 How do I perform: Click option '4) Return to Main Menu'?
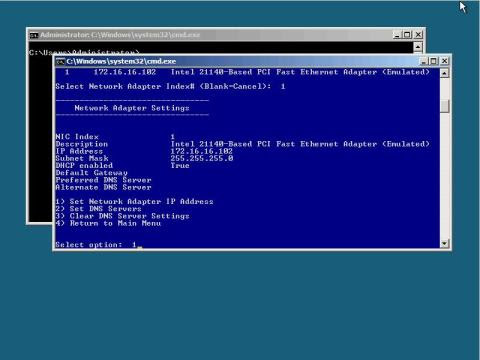pyautogui.click(x=108, y=223)
